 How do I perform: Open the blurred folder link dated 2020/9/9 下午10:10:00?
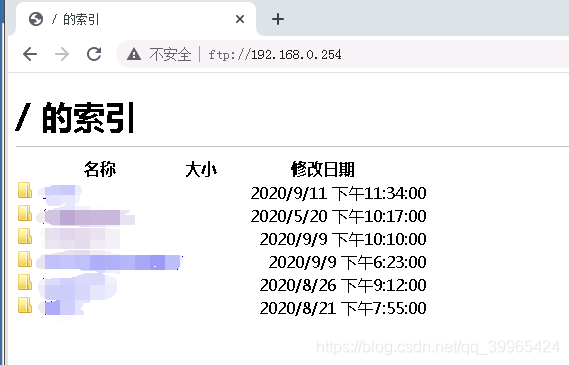[x=81, y=239]
